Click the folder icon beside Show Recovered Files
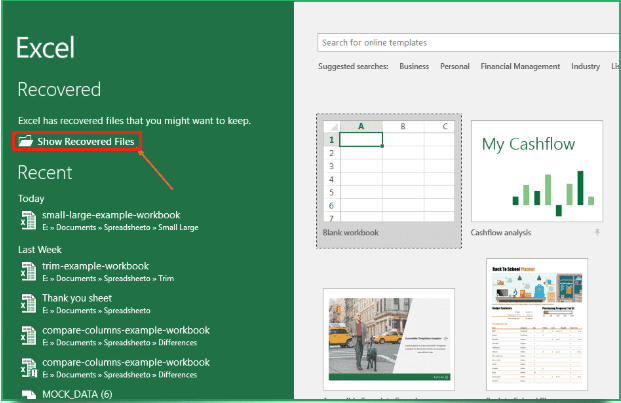Viewport: 621px width, 403px height. [25, 143]
